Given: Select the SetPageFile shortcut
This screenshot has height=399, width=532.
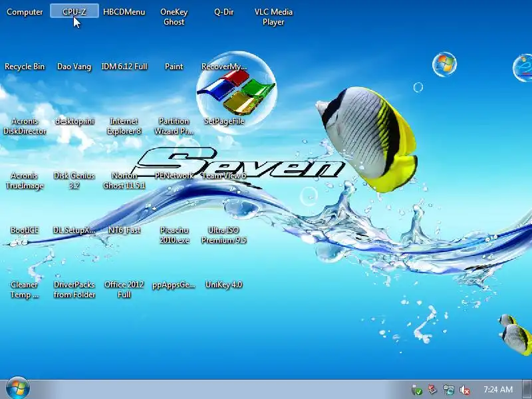Looking at the screenshot, I should pos(224,121).
